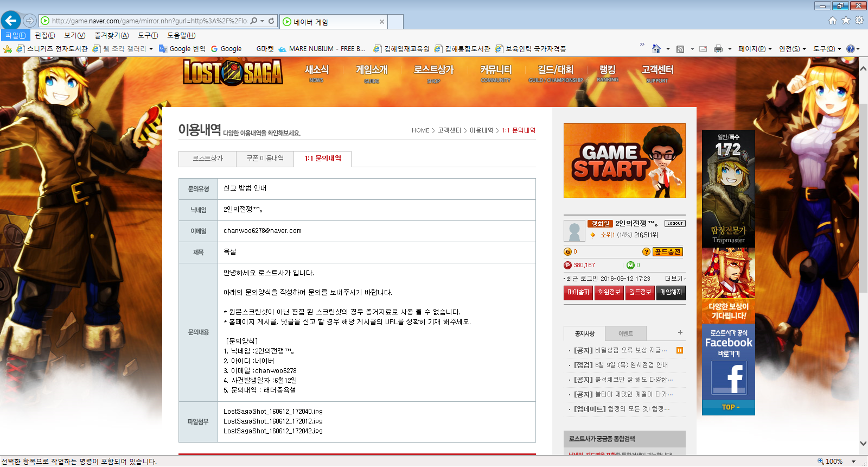Screen dimensions: 868x467
Task: Click the address bar search magnifier icon
Action: [x=254, y=21]
